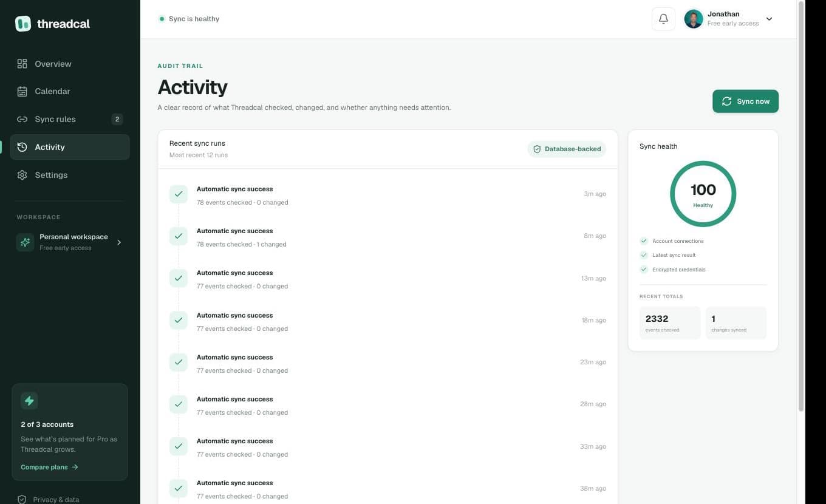Viewport: 826px width, 504px height.
Task: Click the page vertical scrollbar
Action: point(801,206)
